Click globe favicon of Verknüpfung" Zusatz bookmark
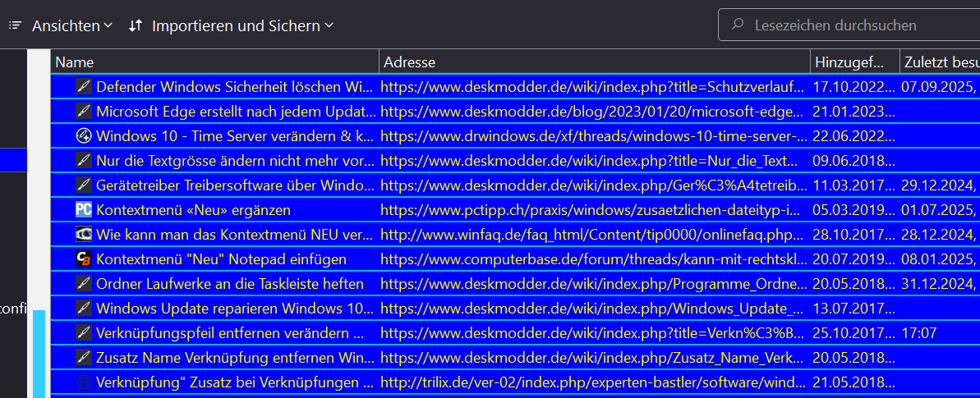Screen dimensions: 980x398 pyautogui.click(x=84, y=382)
